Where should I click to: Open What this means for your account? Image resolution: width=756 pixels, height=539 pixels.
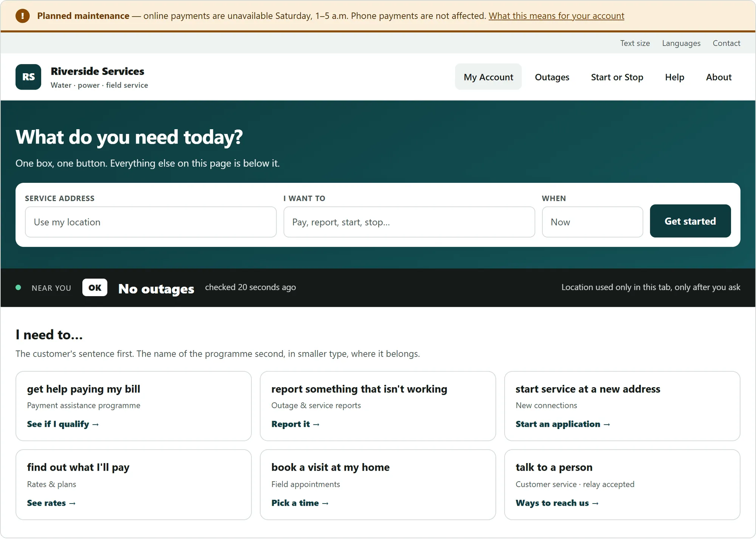(x=556, y=16)
